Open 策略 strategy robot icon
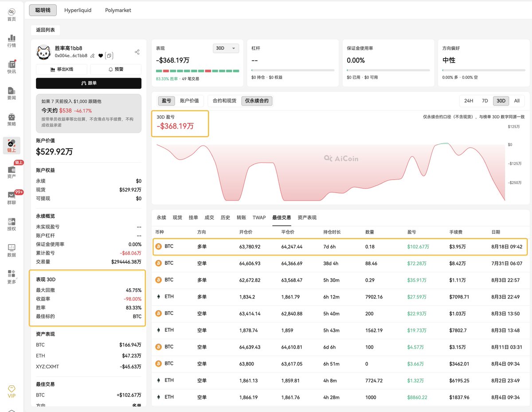Image resolution: width=532 pixels, height=412 pixels. [12, 120]
